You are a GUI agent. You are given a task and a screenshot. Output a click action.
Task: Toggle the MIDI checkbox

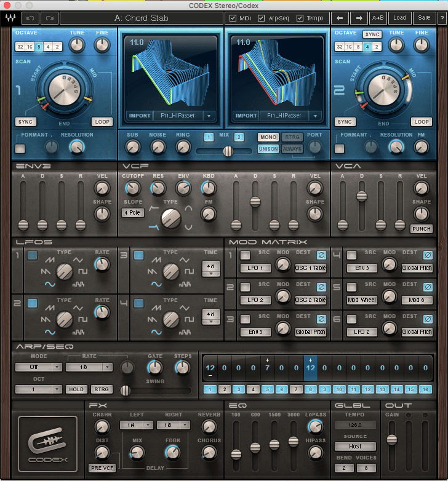click(233, 18)
